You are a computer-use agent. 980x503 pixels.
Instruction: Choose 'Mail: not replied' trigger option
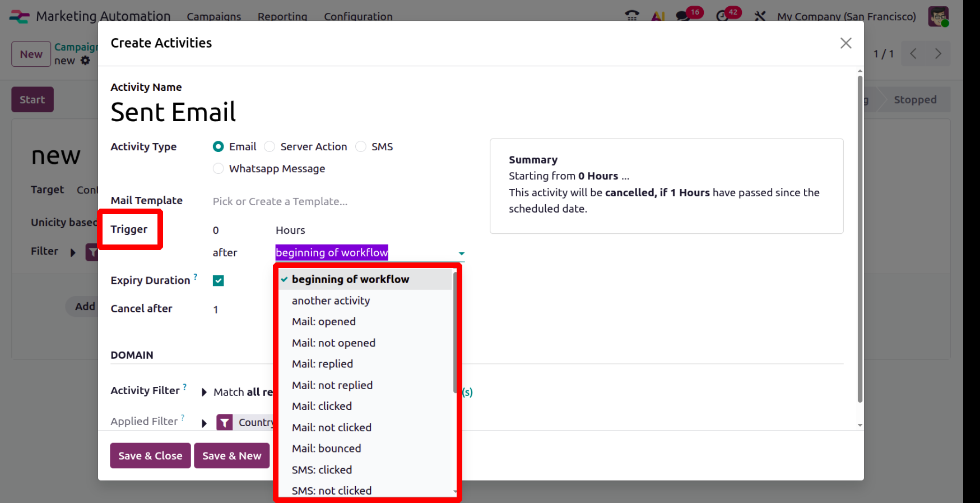[x=365, y=385]
